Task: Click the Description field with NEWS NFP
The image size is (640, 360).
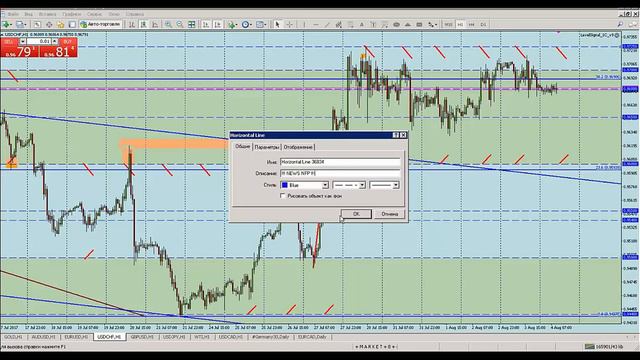Action: coord(340,173)
